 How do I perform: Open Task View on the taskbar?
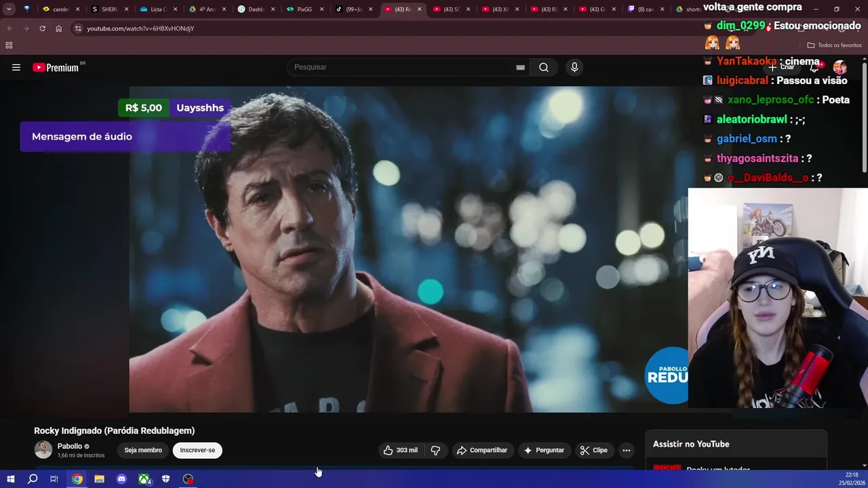[x=54, y=479]
